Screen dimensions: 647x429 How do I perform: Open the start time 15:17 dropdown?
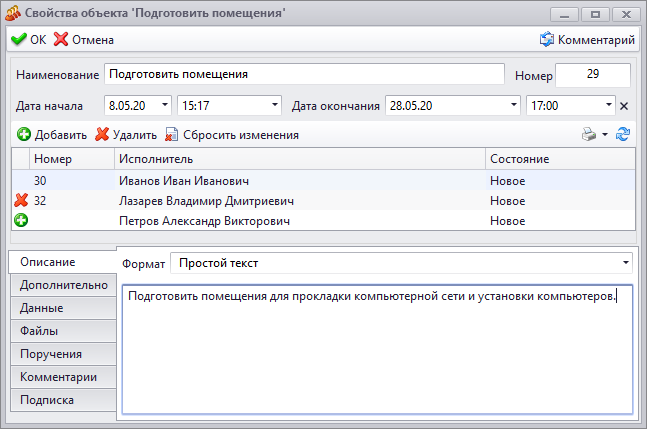[x=275, y=105]
